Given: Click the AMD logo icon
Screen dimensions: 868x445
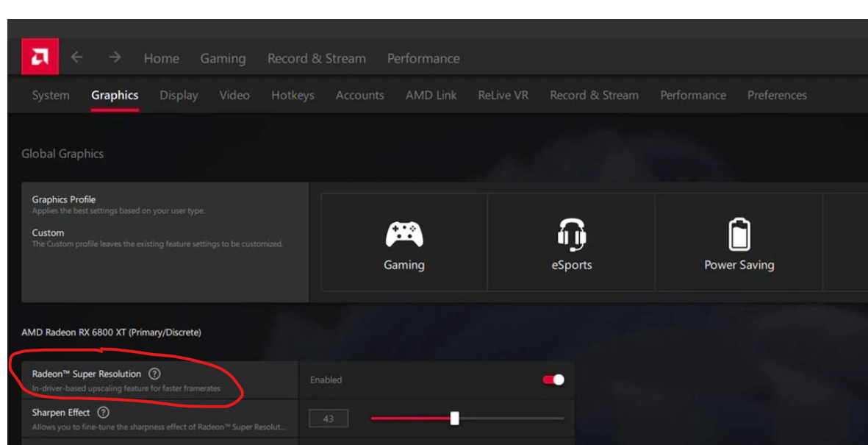Looking at the screenshot, I should click(x=40, y=57).
